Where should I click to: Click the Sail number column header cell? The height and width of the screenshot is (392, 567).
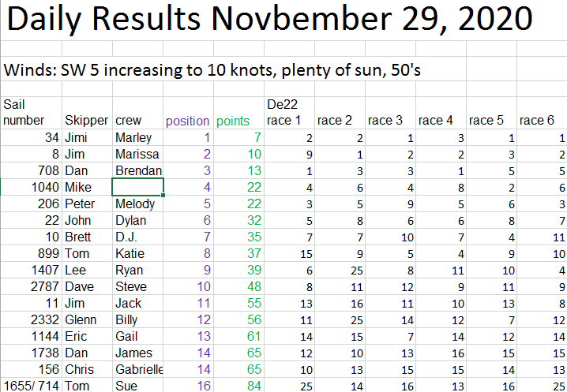pyautogui.click(x=31, y=112)
